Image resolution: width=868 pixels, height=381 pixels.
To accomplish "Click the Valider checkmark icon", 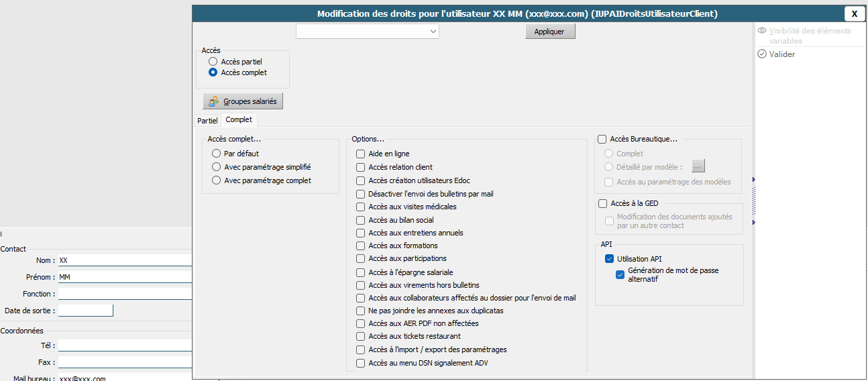I will [762, 54].
